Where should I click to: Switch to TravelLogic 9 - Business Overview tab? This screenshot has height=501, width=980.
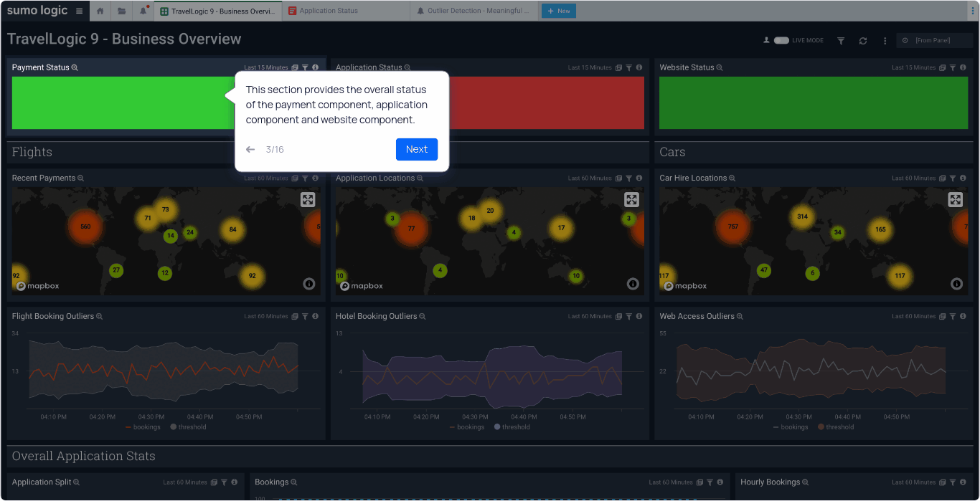pyautogui.click(x=218, y=11)
